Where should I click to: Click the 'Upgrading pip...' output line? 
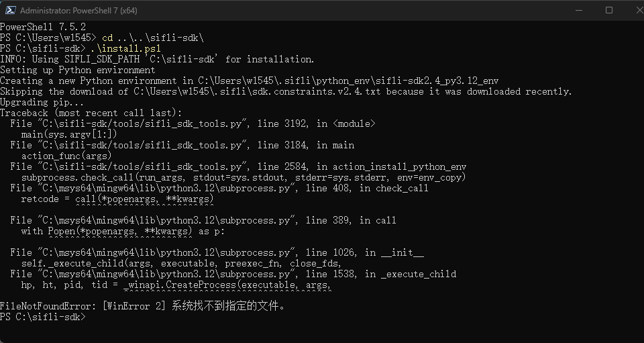point(42,102)
